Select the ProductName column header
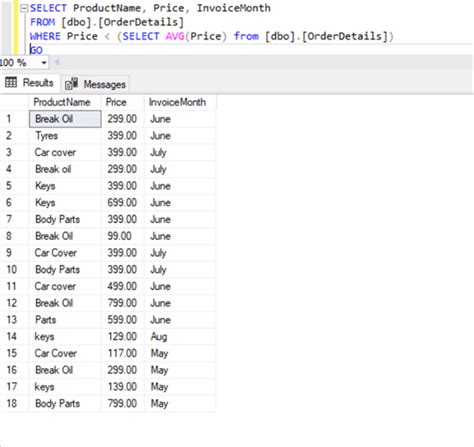Viewport: 474px width, 447px height. click(x=65, y=102)
